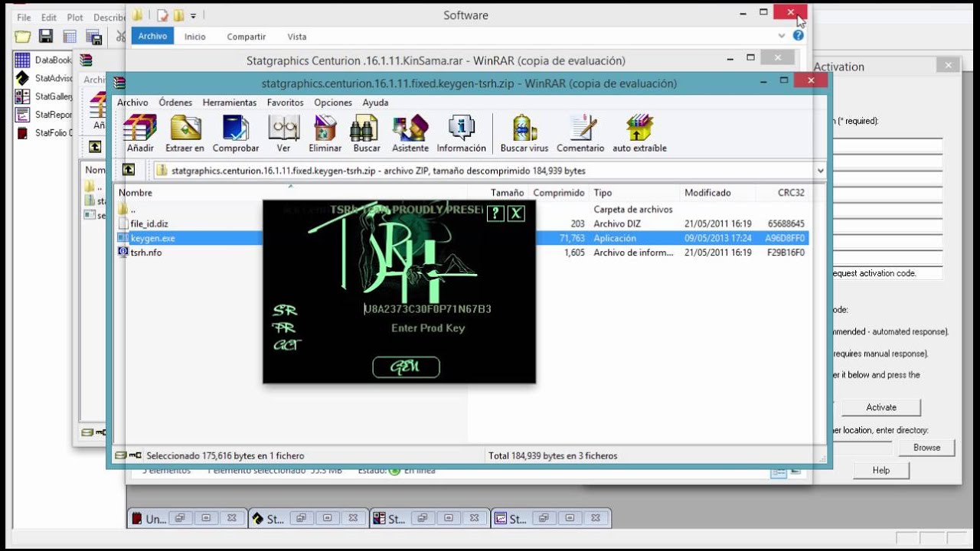Click the up-one-level arrow beside the zip path
Viewport: 980px width, 551px height.
[x=129, y=170]
